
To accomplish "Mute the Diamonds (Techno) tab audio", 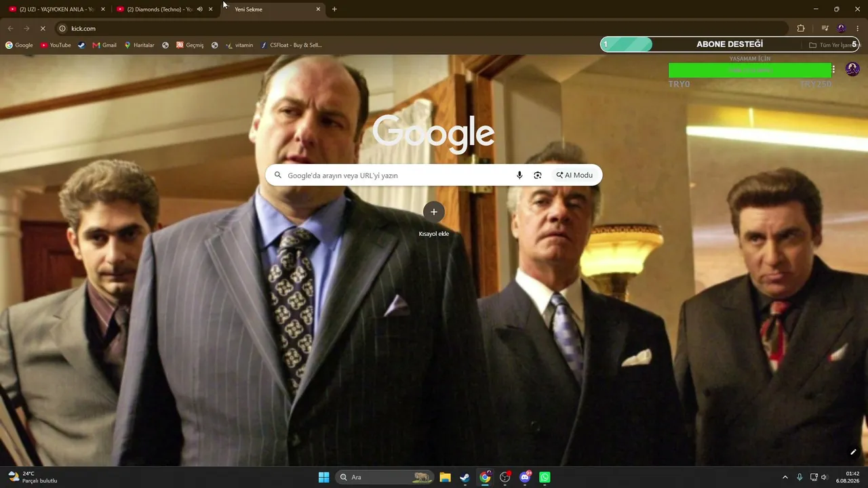I will 199,9.
